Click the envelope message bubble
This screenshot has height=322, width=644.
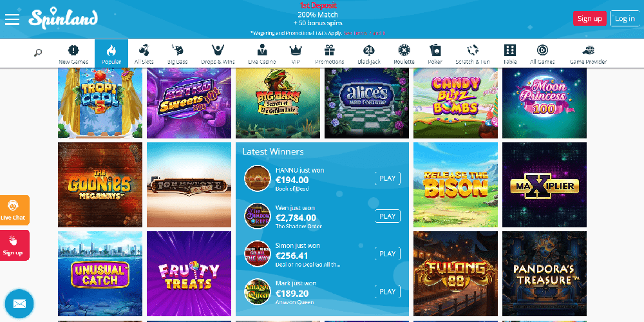(19, 304)
